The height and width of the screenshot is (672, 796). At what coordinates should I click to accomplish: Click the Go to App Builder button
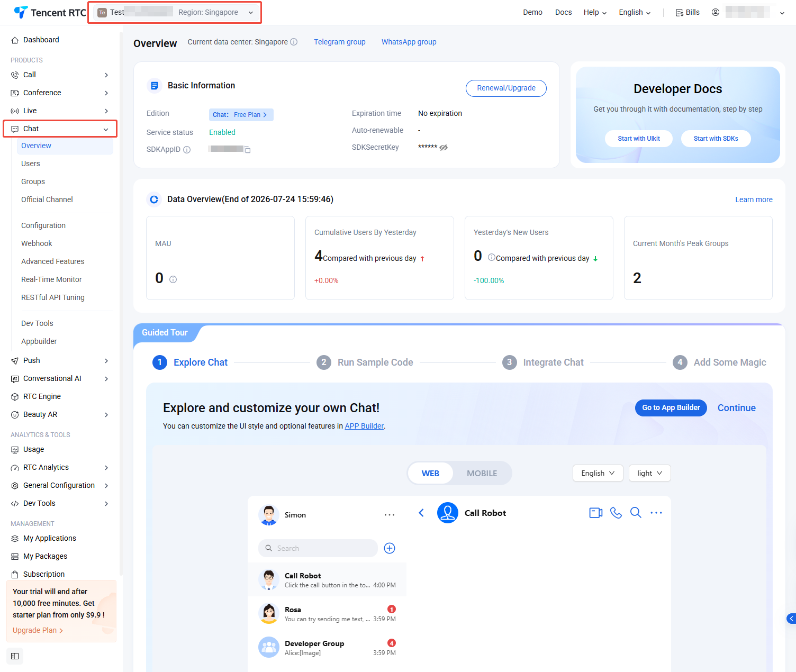click(671, 407)
